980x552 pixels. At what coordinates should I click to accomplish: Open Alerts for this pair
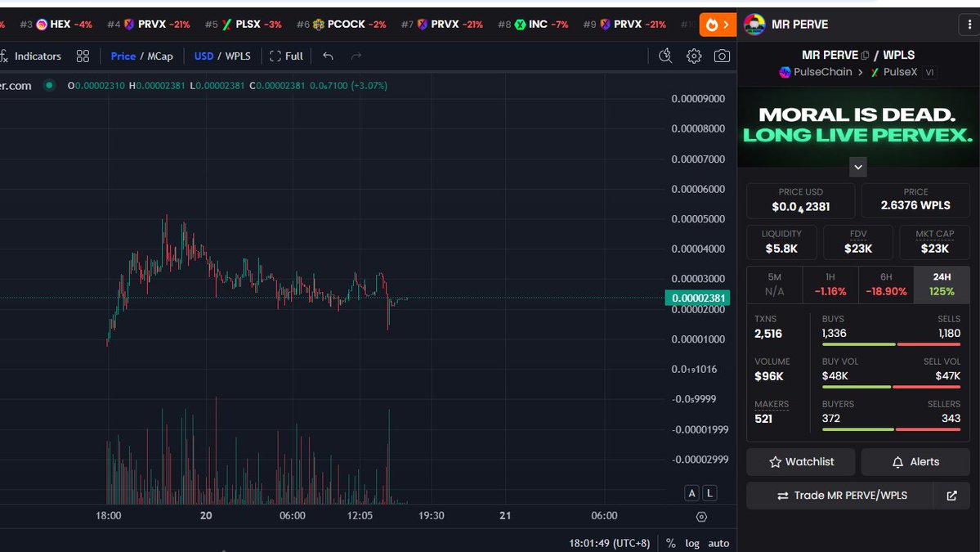coord(915,462)
